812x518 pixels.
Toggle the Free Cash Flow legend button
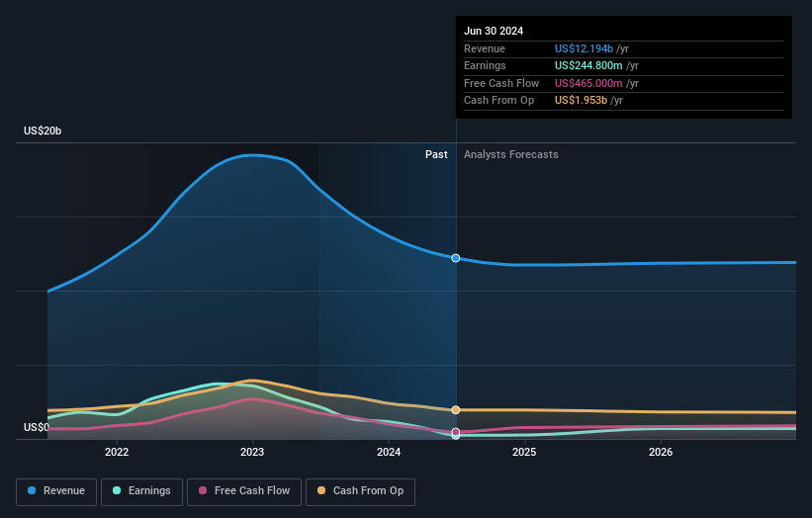[244, 491]
